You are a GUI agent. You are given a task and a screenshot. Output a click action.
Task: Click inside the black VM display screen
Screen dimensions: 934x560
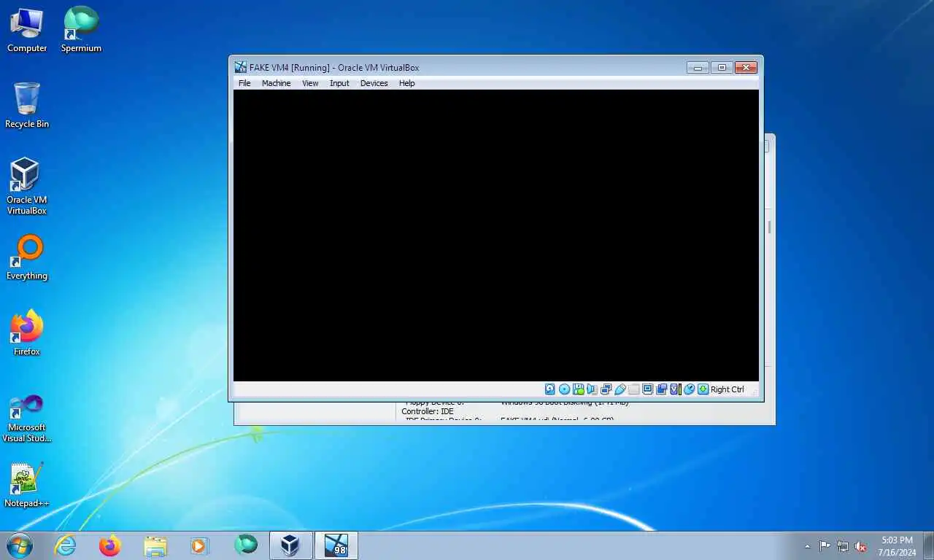click(x=496, y=235)
